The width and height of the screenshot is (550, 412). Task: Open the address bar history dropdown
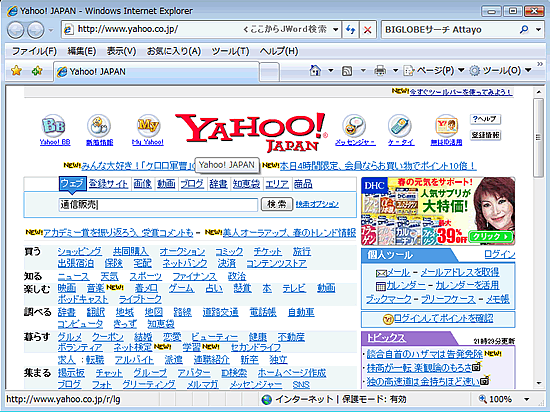(335, 30)
